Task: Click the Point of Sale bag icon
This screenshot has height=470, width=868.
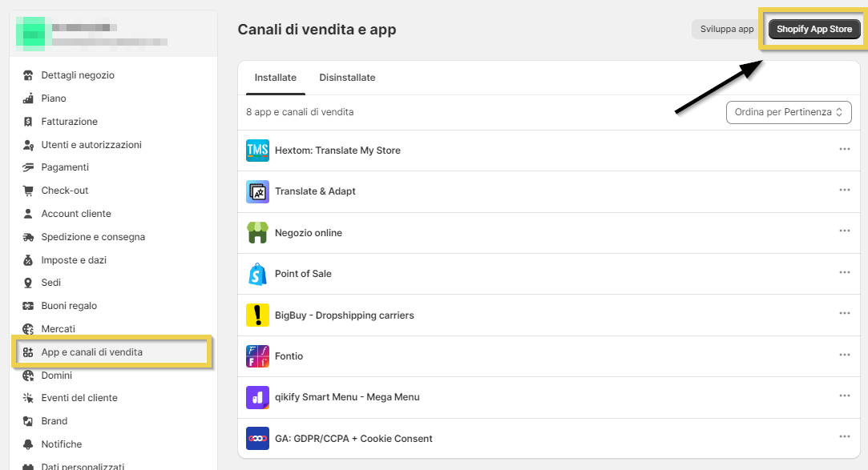Action: click(257, 274)
